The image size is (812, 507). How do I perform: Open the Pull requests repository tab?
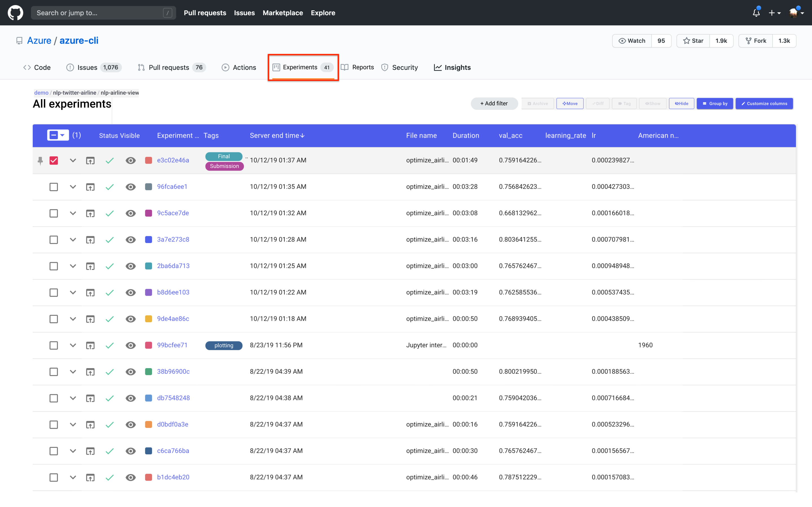coord(168,67)
